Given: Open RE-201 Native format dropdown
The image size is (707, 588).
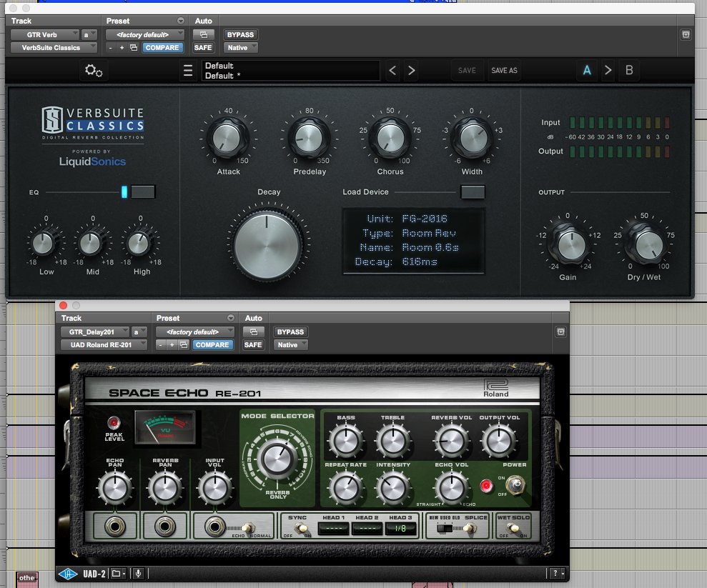Looking at the screenshot, I should click(291, 344).
